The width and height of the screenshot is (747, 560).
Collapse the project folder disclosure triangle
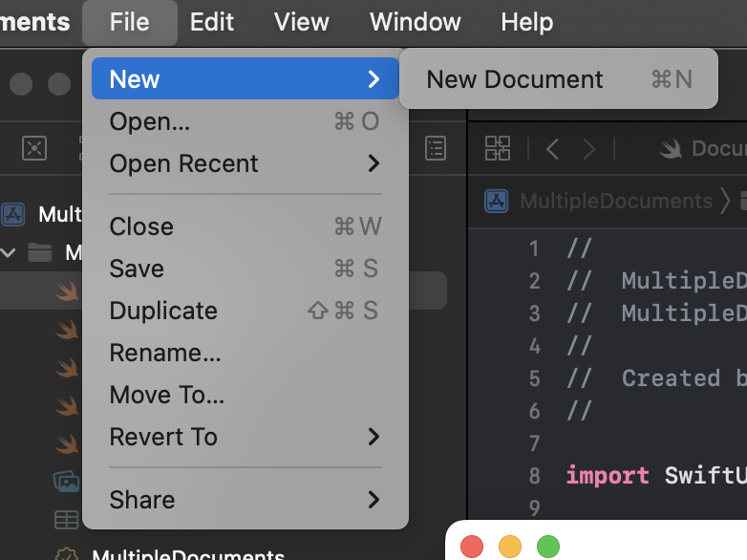click(10, 253)
